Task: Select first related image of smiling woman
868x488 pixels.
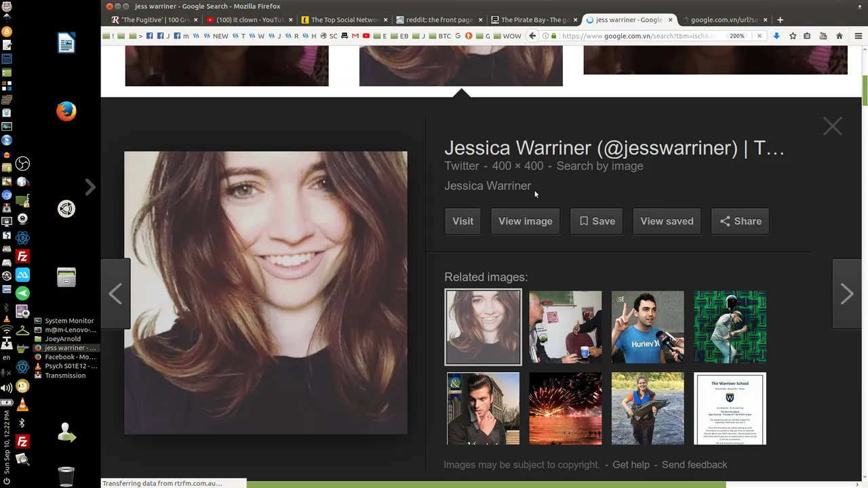Action: point(483,327)
